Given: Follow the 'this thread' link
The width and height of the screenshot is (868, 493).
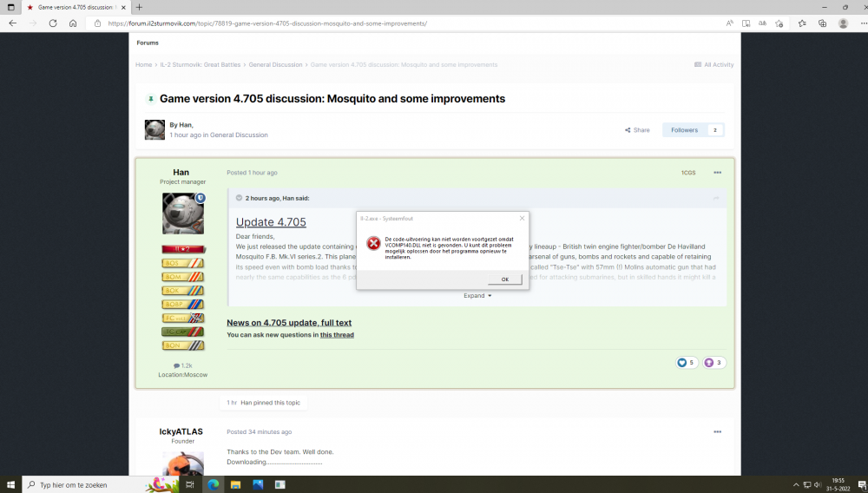Looking at the screenshot, I should point(337,335).
